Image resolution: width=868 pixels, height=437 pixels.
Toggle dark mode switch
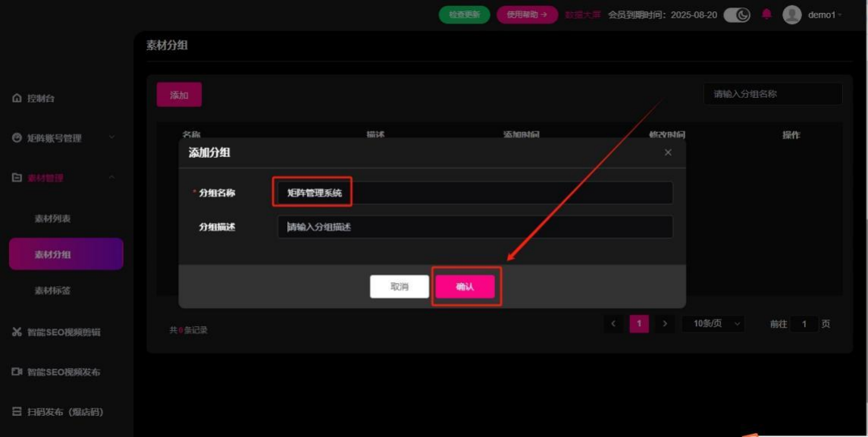click(736, 15)
